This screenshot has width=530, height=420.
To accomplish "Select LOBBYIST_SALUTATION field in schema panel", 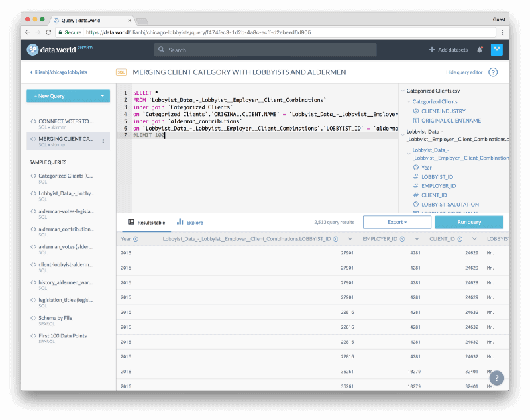I will 450,205.
